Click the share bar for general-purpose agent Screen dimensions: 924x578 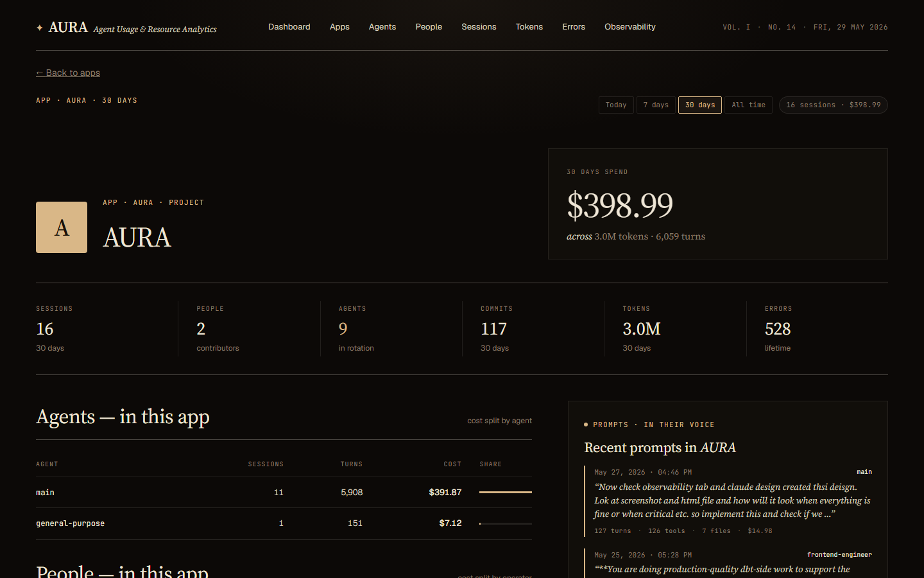click(x=506, y=523)
